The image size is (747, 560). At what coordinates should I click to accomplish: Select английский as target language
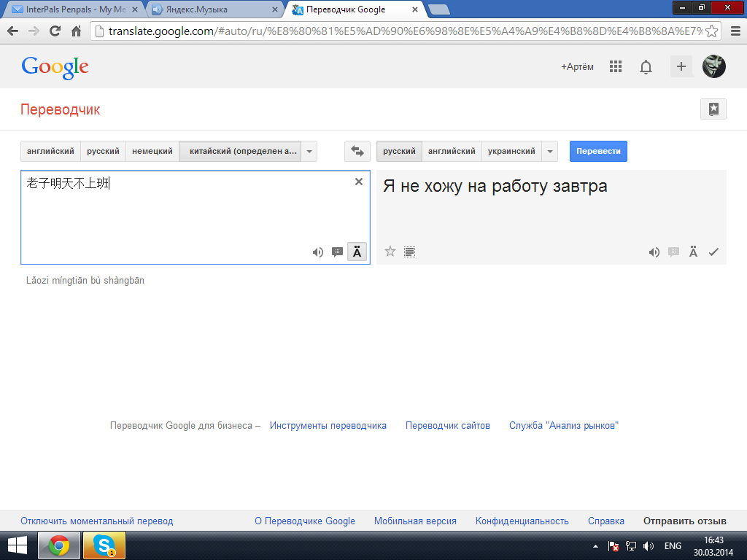(x=452, y=152)
